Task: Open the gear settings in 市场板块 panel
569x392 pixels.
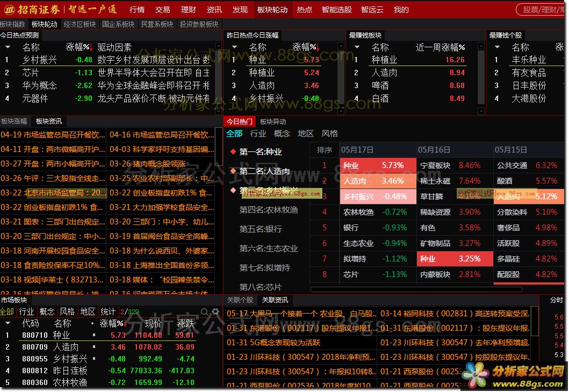Action: pyautogui.click(x=215, y=311)
